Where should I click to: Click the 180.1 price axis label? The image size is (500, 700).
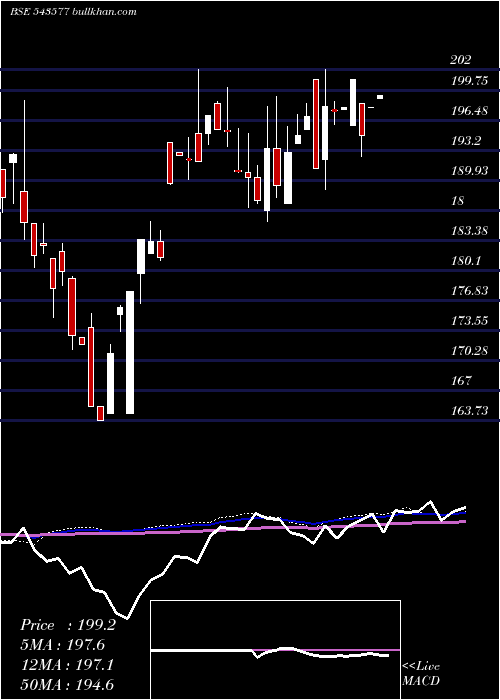pyautogui.click(x=466, y=261)
